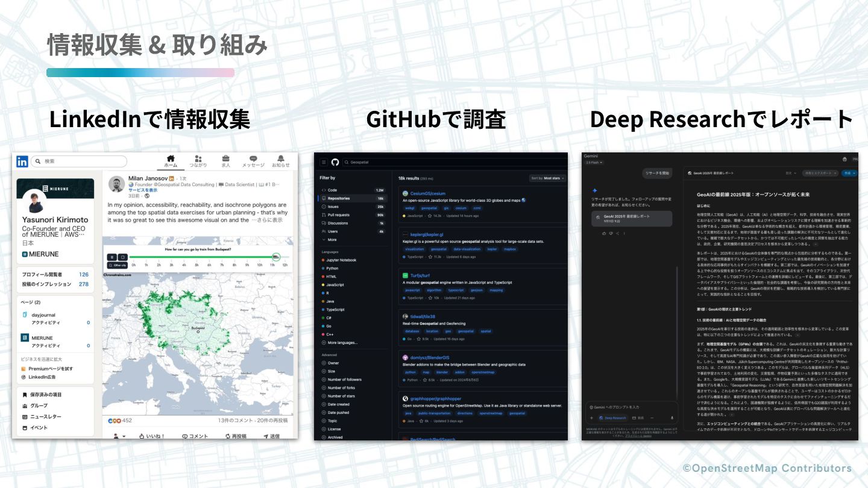Open graphhopper/graphhopper repository
Image resolution: width=868 pixels, height=488 pixels.
(x=436, y=399)
